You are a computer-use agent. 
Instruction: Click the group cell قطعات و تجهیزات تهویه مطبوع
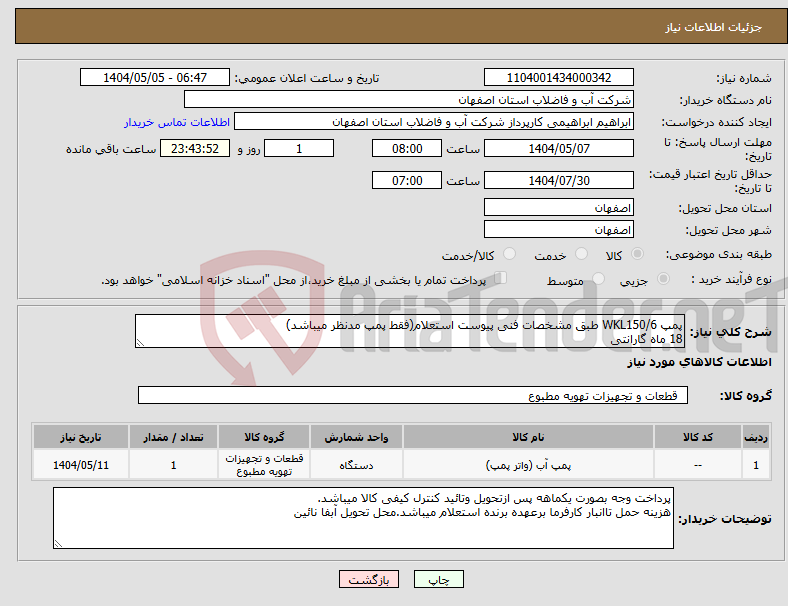[264, 465]
